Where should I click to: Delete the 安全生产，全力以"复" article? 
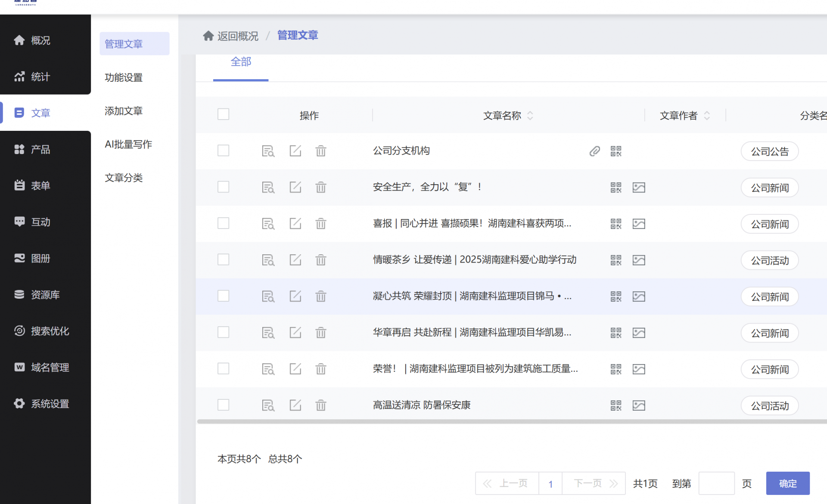pos(321,187)
